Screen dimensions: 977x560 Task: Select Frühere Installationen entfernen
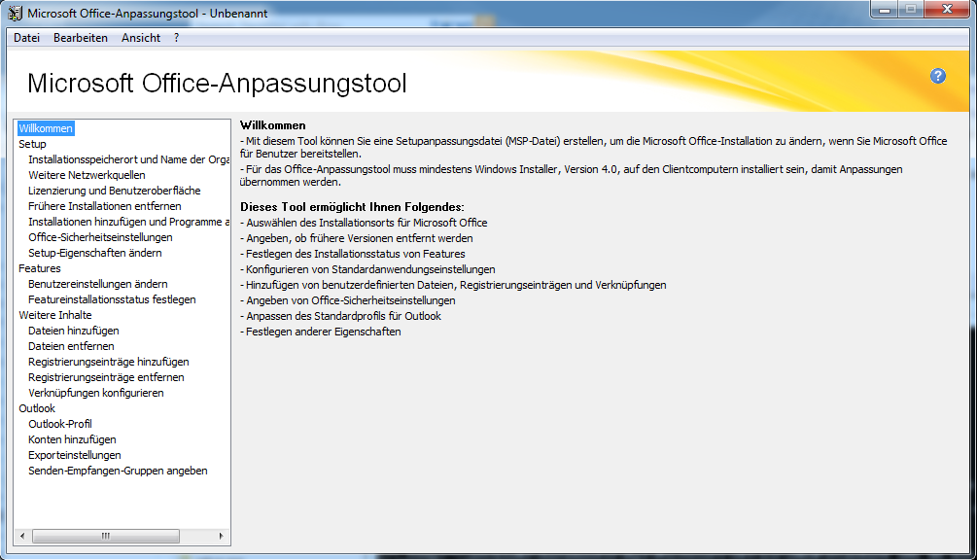pos(105,206)
